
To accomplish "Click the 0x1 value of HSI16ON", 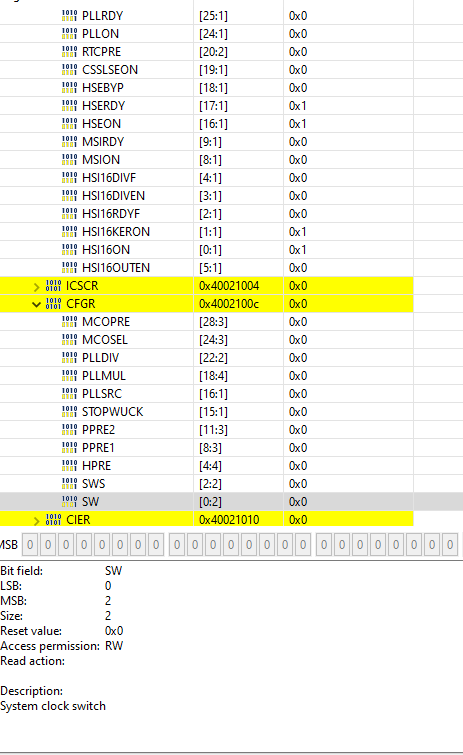I will 298,250.
